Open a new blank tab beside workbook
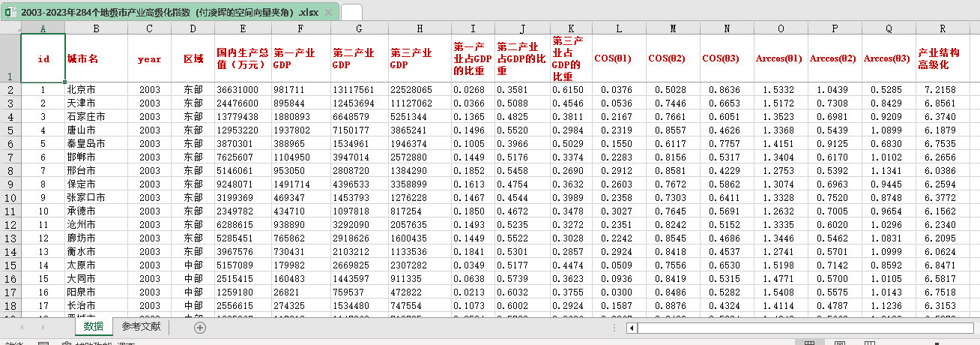The height and width of the screenshot is (345, 980). (x=351, y=12)
